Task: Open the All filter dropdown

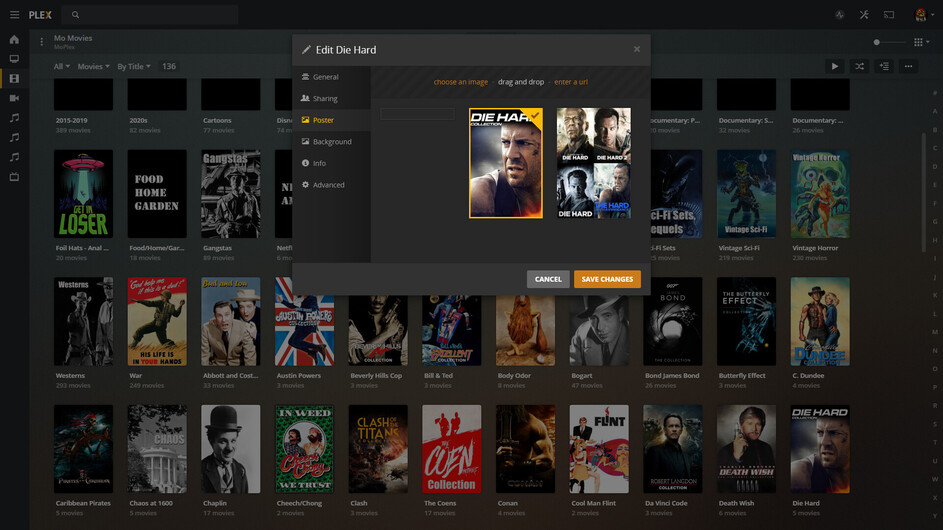Action: pos(61,66)
